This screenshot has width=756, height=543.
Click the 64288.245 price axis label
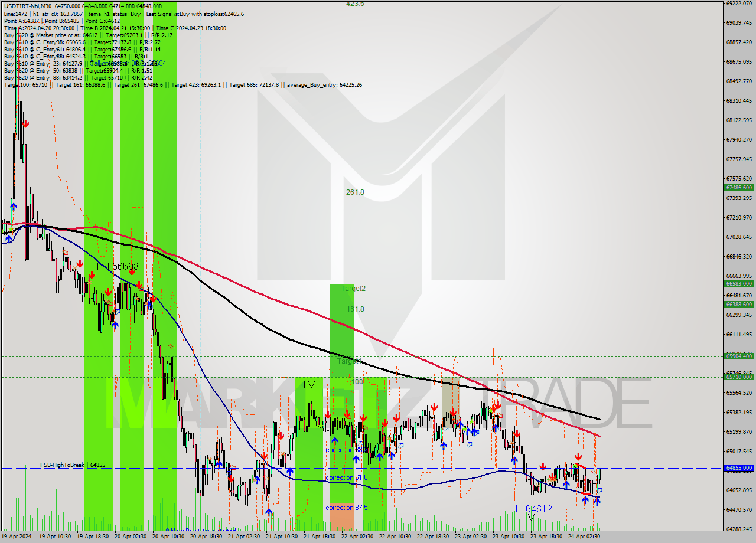coord(740,529)
